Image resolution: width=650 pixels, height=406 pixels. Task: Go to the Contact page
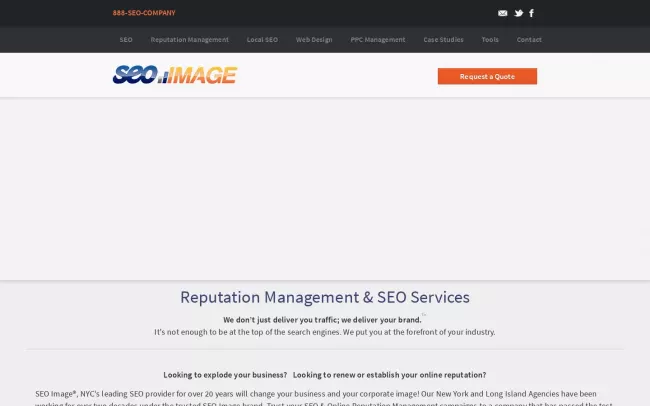(x=529, y=40)
